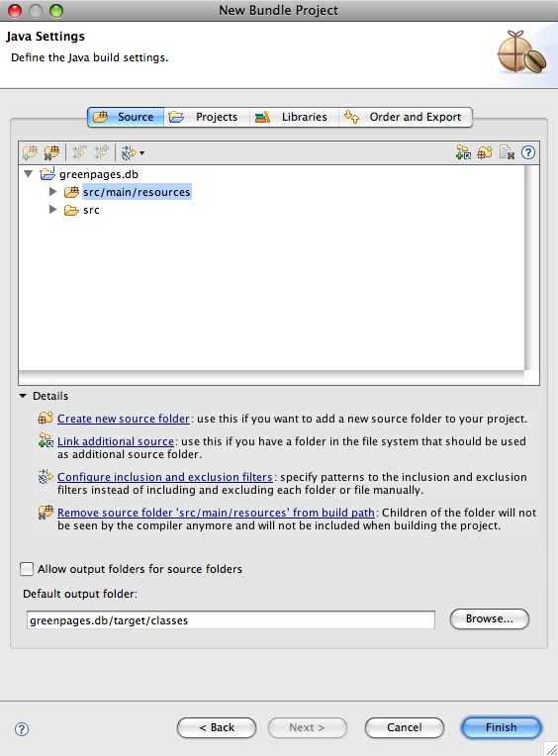The width and height of the screenshot is (558, 756).
Task: Collapse the greenpages.db project tree node
Action: (x=29, y=173)
